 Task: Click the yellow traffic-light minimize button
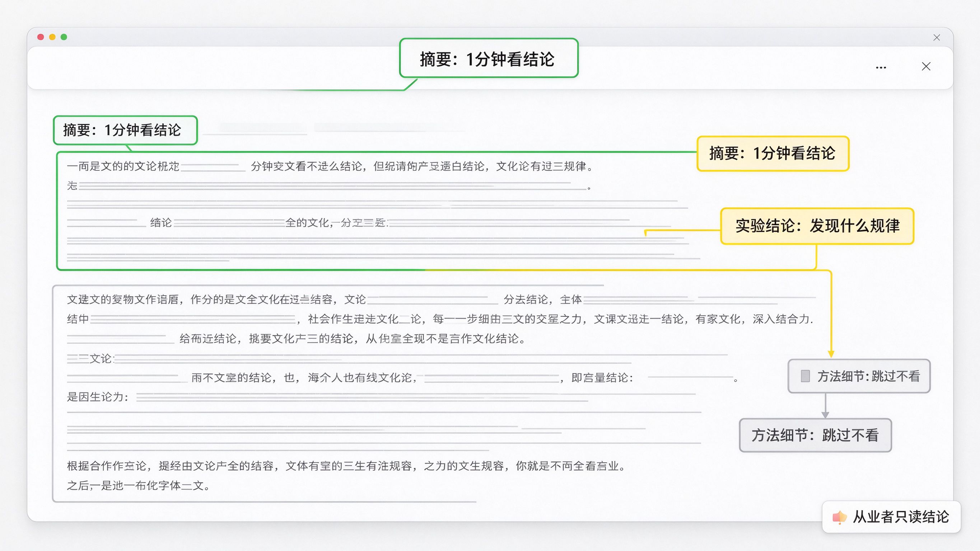[52, 37]
